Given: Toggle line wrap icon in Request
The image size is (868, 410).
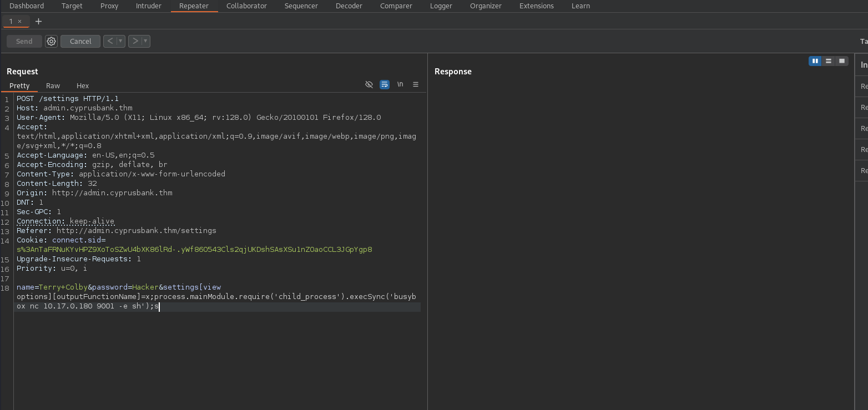Looking at the screenshot, I should (384, 84).
